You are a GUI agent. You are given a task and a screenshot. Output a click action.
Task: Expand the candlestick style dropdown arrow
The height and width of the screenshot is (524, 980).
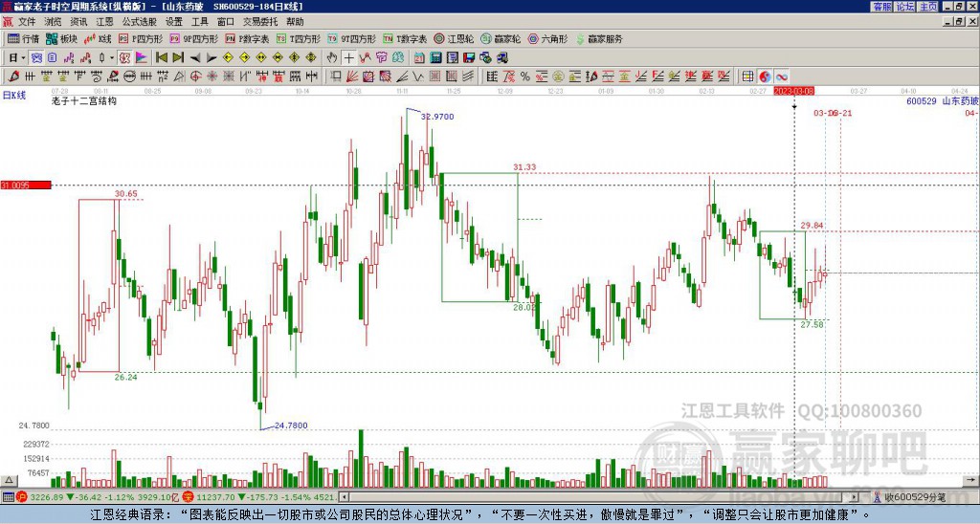112,58
